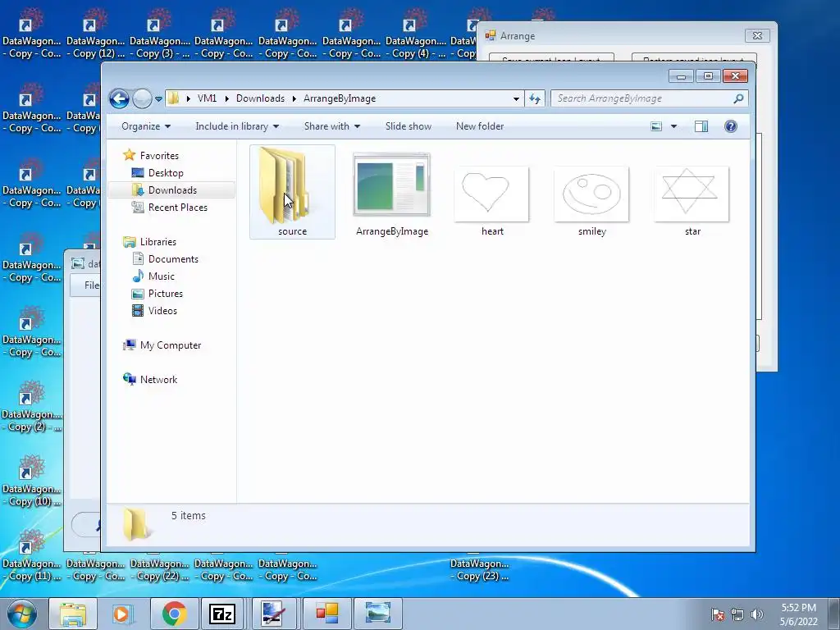The width and height of the screenshot is (840, 630).
Task: Open Explorer help
Action: click(x=730, y=126)
